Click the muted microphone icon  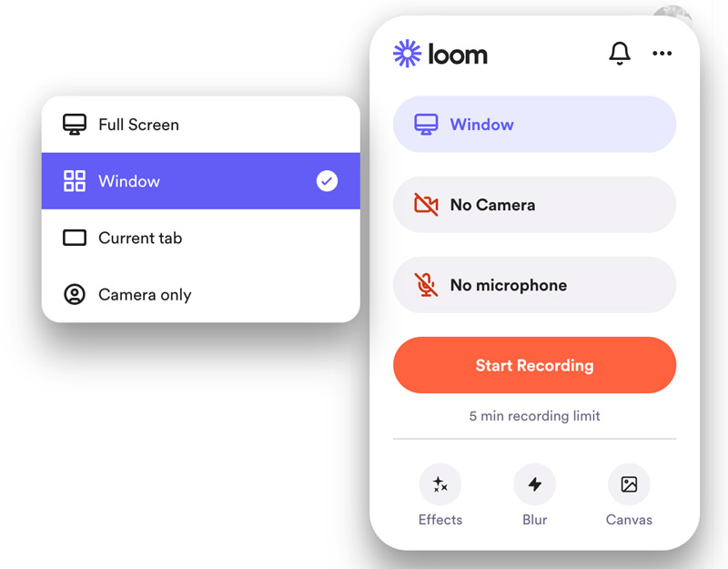(425, 285)
